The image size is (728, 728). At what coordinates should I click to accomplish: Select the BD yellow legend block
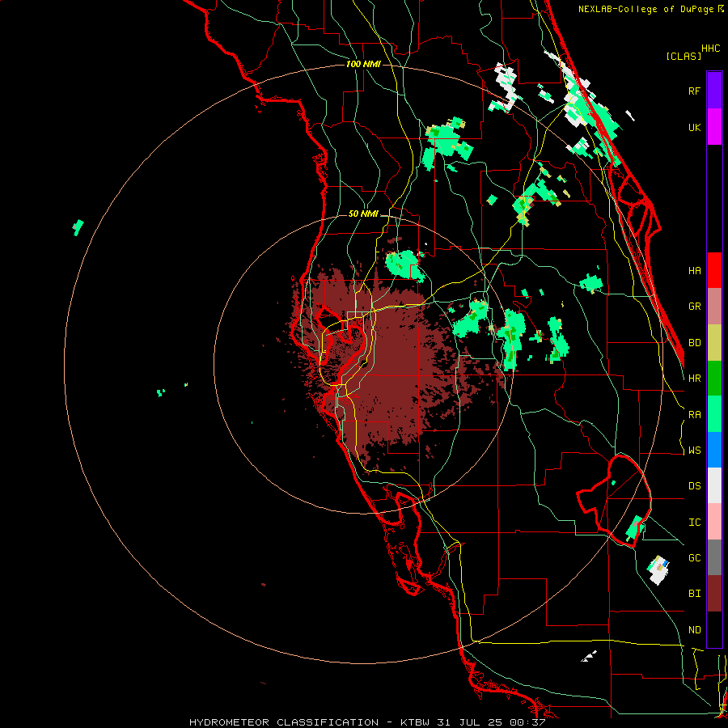tap(714, 342)
